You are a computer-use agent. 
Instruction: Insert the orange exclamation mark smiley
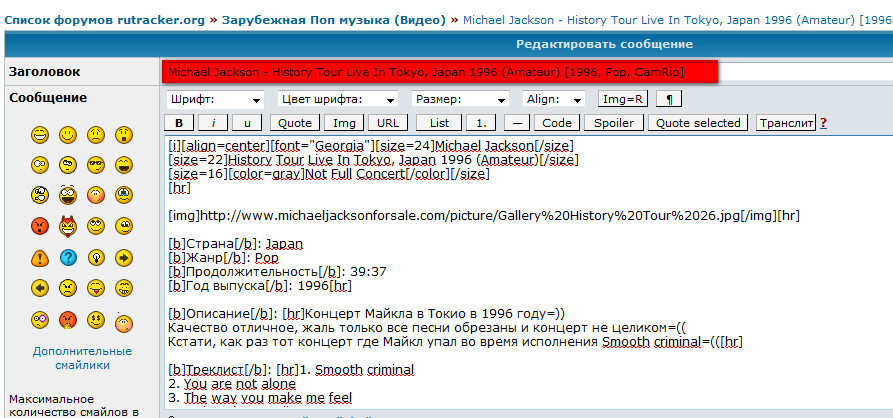[40, 257]
